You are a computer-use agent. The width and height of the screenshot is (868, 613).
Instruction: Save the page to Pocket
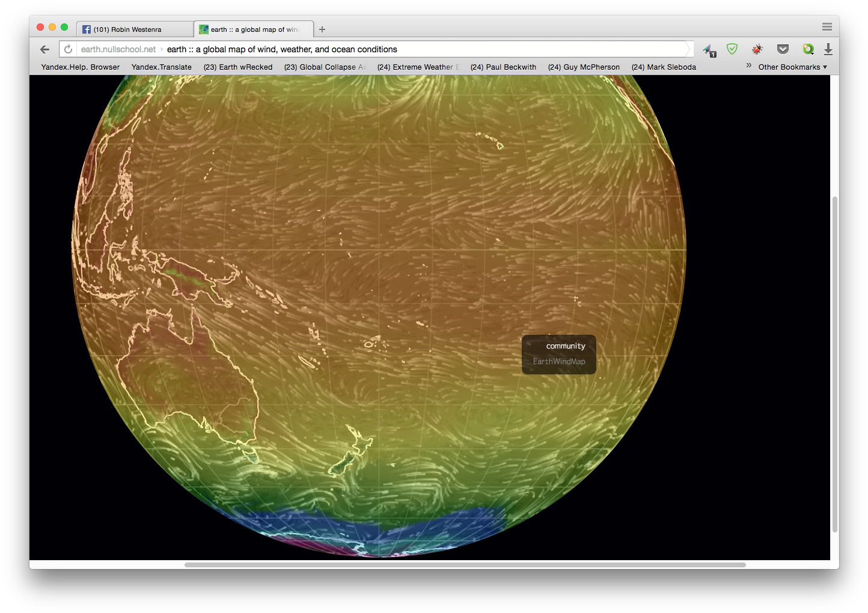[x=783, y=49]
